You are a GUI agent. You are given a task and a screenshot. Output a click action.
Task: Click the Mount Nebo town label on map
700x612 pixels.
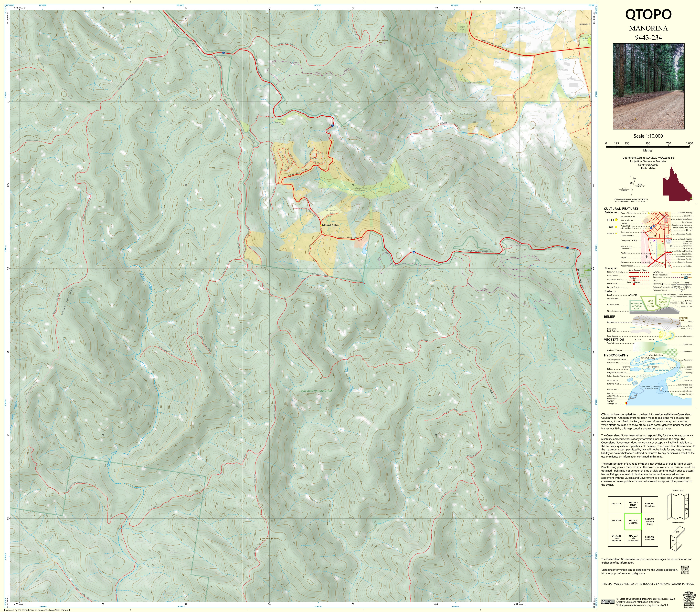point(330,225)
